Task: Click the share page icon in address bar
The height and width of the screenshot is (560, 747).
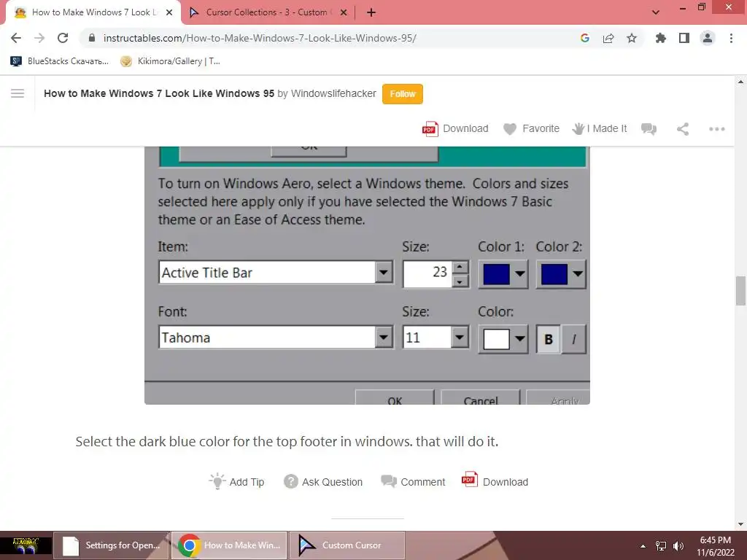Action: (x=608, y=38)
